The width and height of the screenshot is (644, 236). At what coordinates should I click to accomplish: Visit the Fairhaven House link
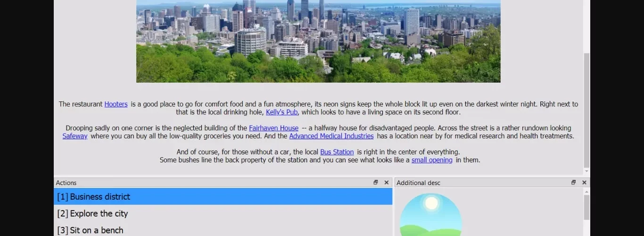point(273,128)
